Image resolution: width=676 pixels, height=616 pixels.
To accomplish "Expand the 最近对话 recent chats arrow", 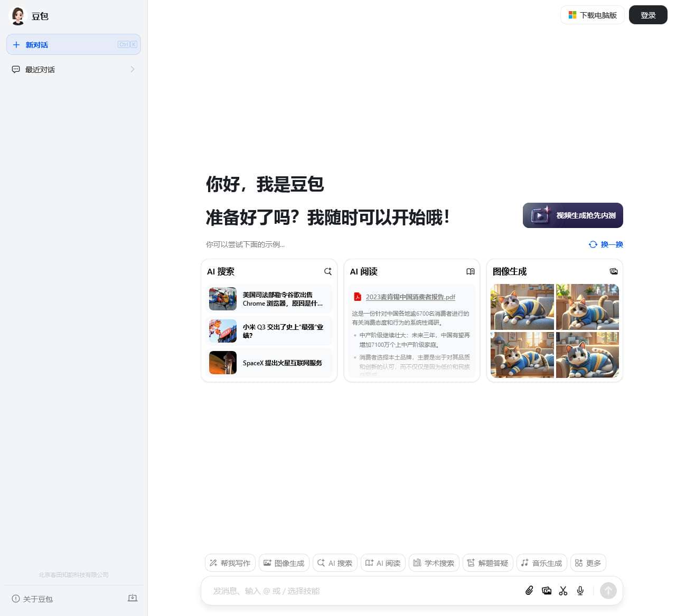I will pos(132,69).
